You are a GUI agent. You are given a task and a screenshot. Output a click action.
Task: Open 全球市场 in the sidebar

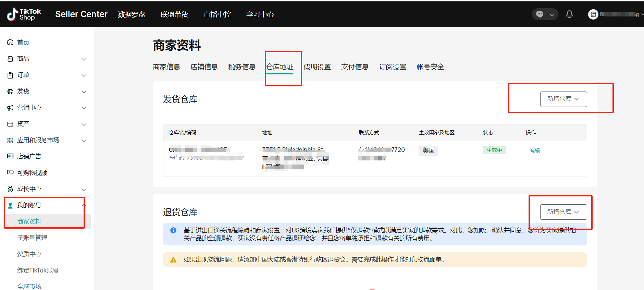[x=29, y=286]
